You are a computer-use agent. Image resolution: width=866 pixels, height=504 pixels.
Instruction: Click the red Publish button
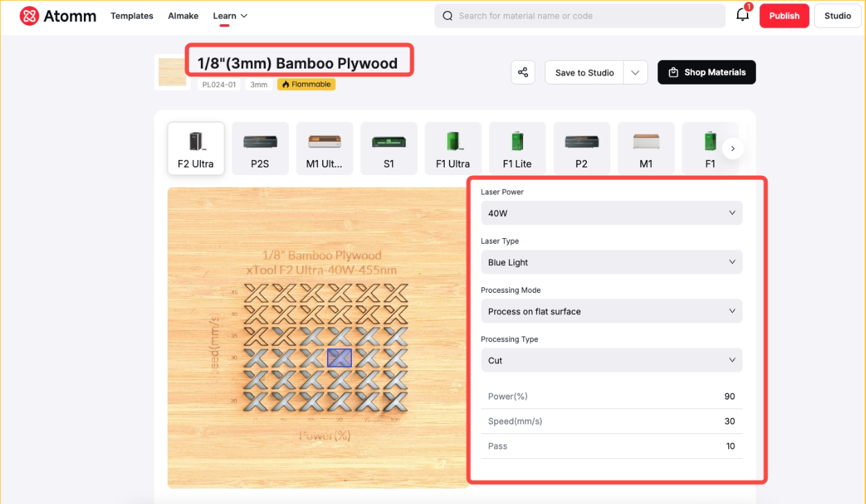(784, 16)
